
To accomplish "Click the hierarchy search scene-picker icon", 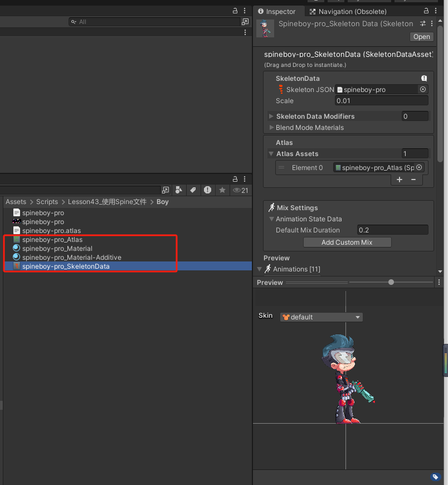I will pyautogui.click(x=245, y=22).
